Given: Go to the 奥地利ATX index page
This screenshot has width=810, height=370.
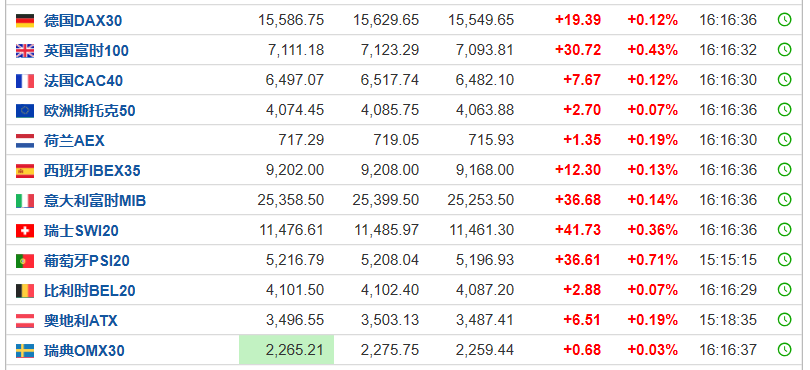Looking at the screenshot, I should [x=81, y=320].
